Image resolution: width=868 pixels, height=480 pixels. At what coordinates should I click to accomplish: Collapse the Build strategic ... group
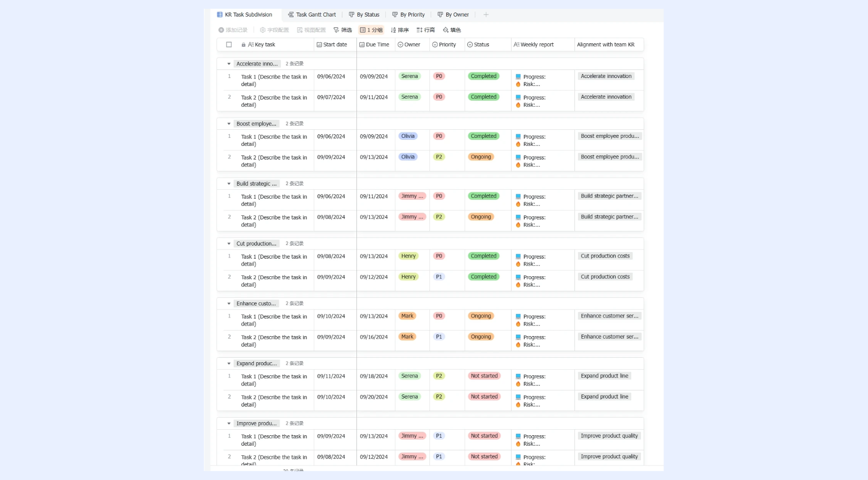[229, 184]
